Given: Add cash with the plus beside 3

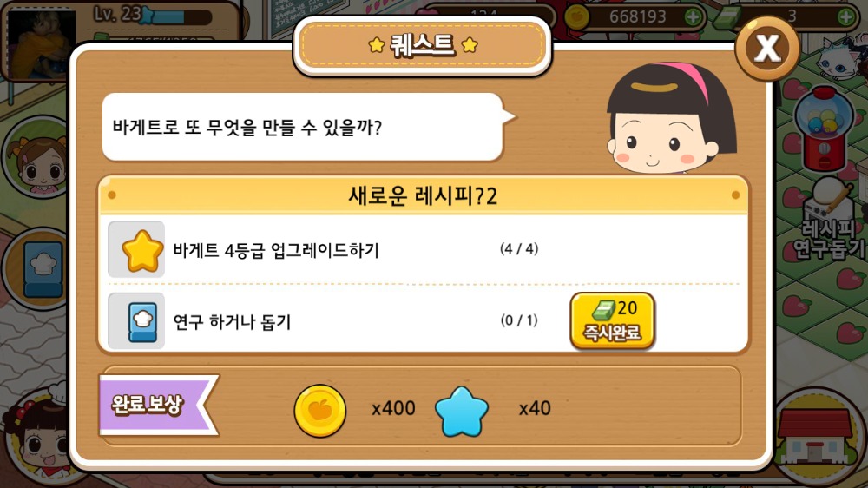Looking at the screenshot, I should [845, 17].
